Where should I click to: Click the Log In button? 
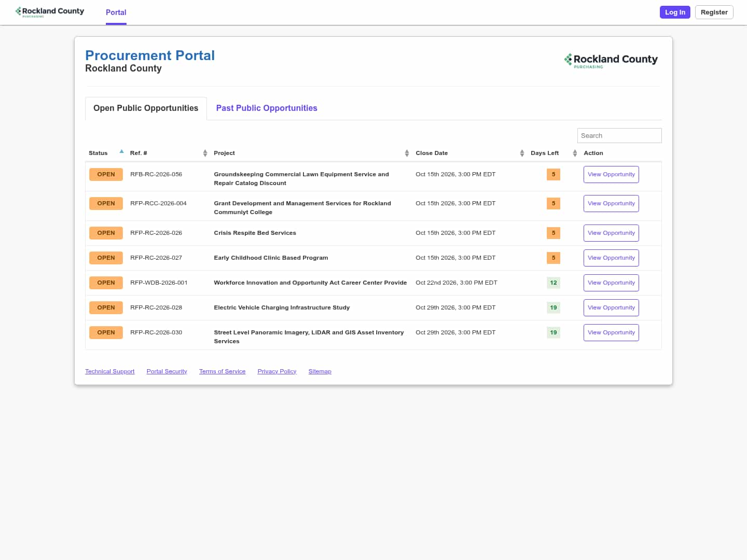pos(675,12)
